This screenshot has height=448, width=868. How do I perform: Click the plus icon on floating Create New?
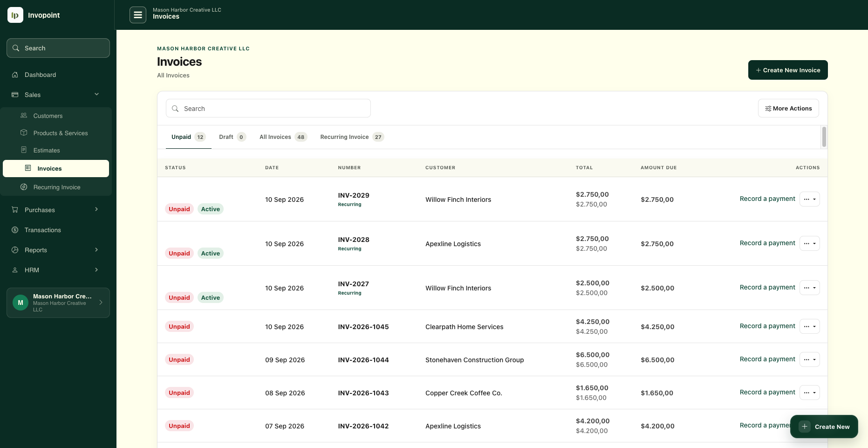[805, 427]
